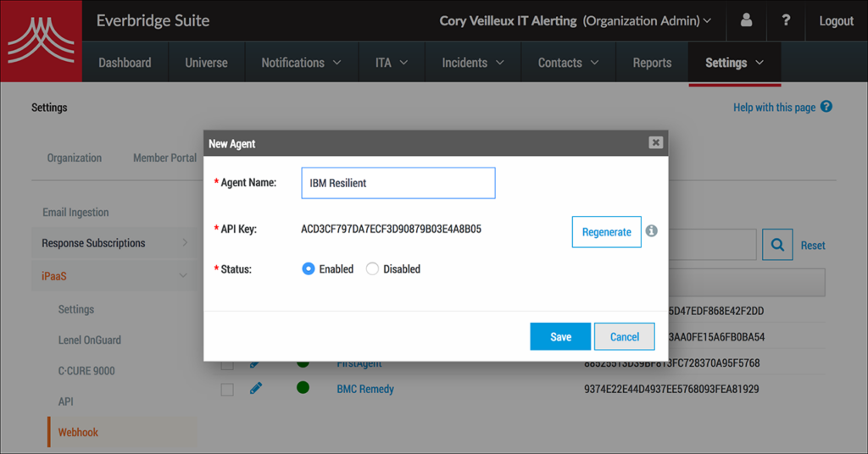Open the Notifications dropdown menu

point(301,63)
